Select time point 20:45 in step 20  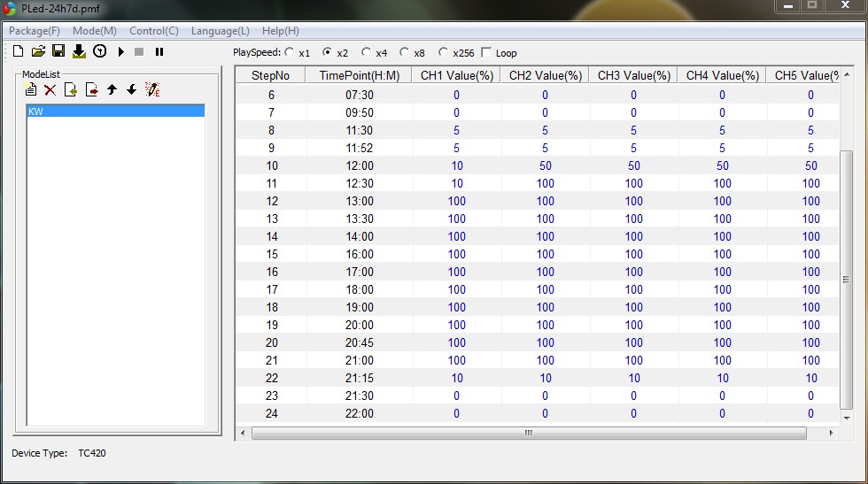coord(360,342)
